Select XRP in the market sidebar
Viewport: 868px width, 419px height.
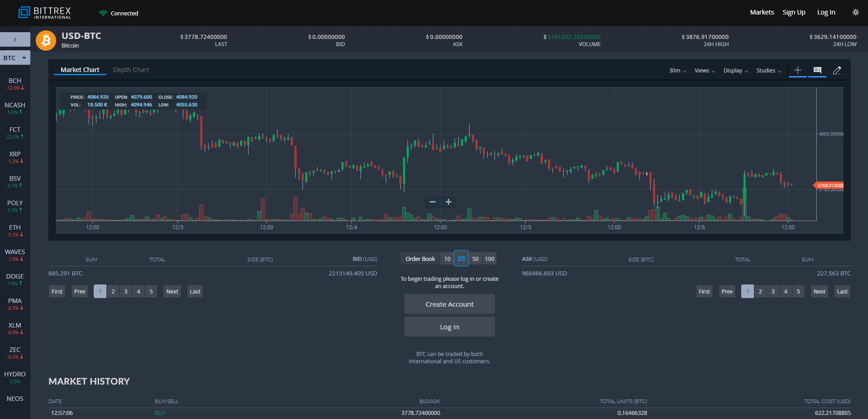[15, 157]
